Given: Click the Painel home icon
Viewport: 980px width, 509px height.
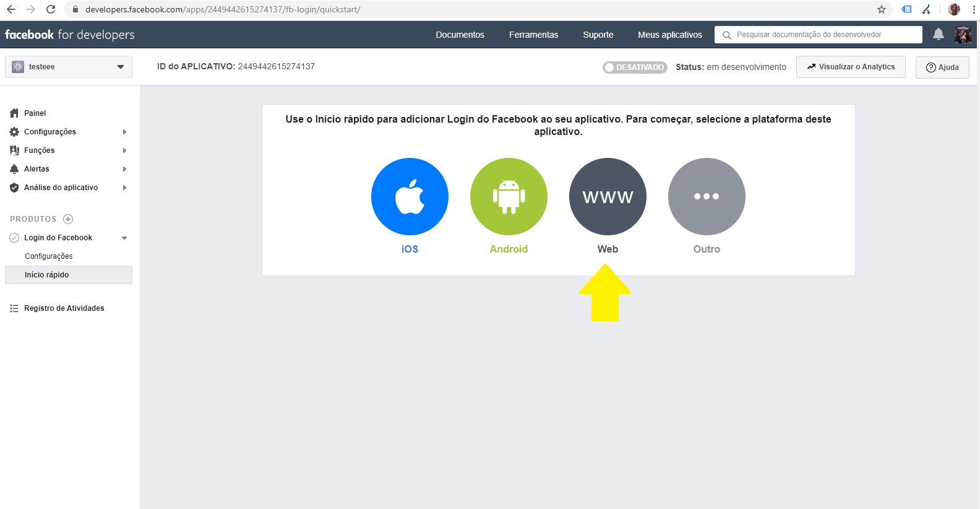Looking at the screenshot, I should (14, 113).
